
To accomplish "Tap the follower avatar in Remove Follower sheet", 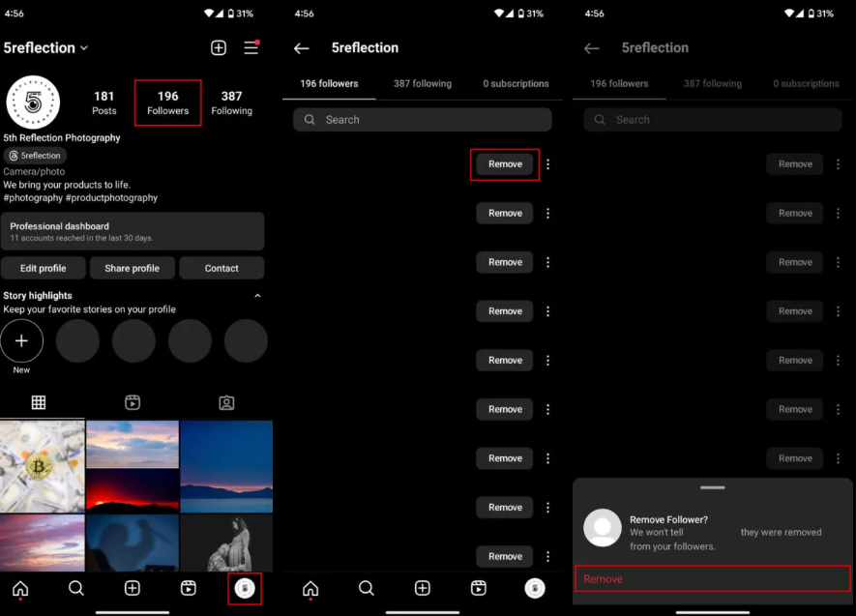I will (x=603, y=528).
